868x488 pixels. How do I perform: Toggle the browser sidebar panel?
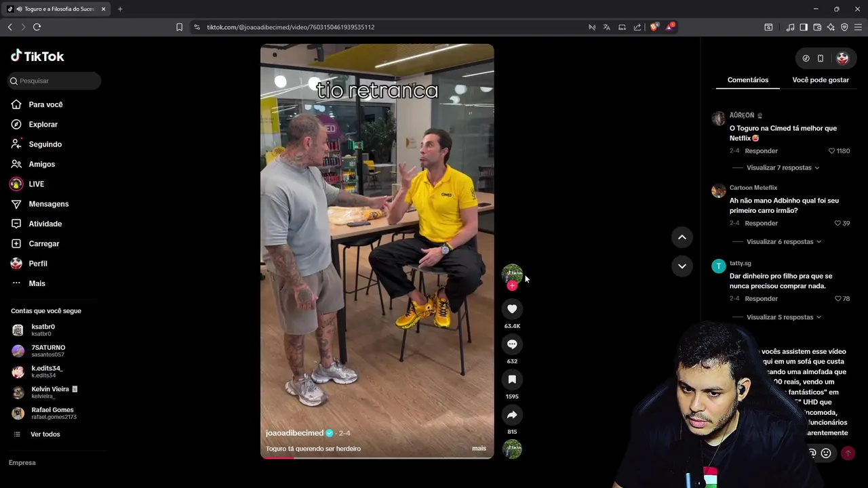pyautogui.click(x=804, y=27)
